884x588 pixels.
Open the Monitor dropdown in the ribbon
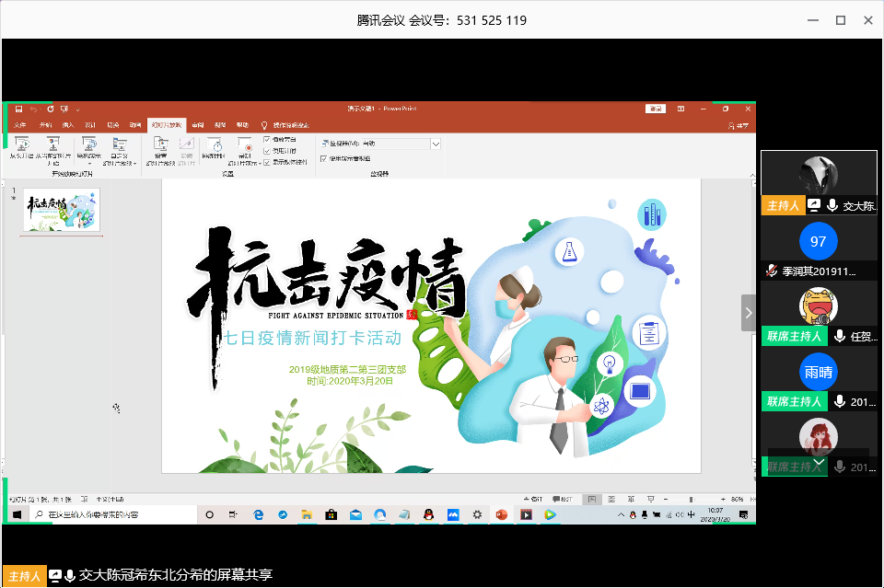point(436,144)
